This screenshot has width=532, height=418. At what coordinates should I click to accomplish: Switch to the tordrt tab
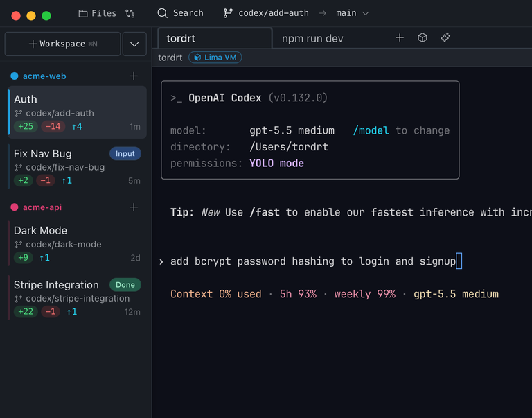pyautogui.click(x=215, y=38)
